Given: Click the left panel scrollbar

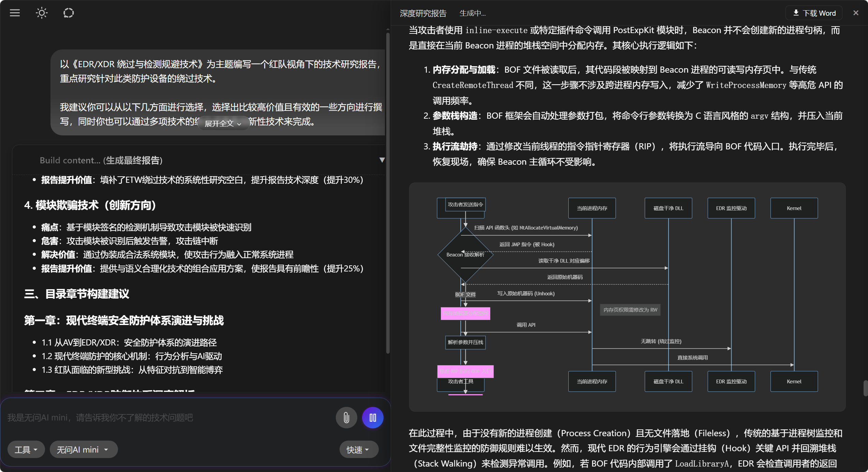Looking at the screenshot, I should [x=388, y=191].
